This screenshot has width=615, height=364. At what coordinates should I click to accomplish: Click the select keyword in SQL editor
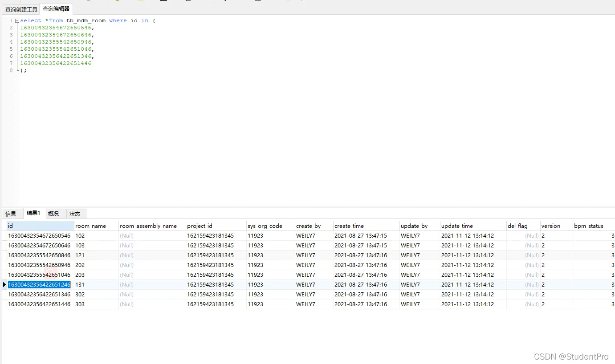click(31, 20)
